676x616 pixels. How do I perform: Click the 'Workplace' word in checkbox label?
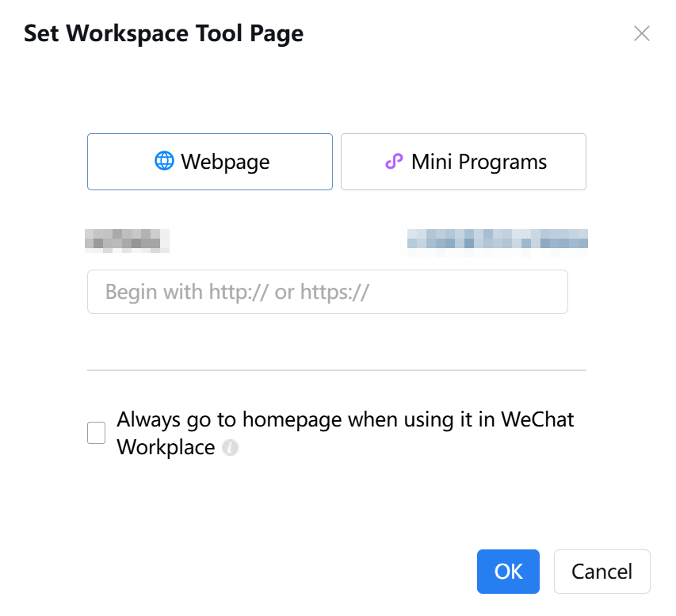tap(166, 447)
